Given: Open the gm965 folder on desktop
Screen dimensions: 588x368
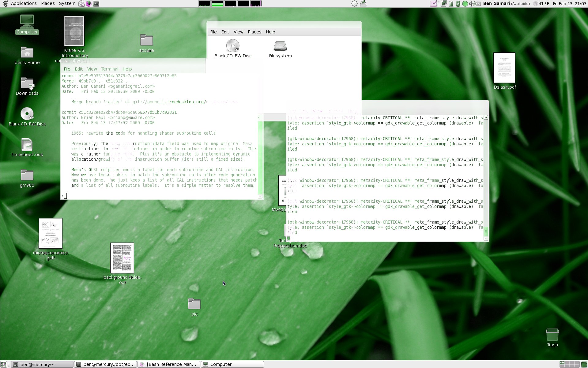Looking at the screenshot, I should coord(27,175).
